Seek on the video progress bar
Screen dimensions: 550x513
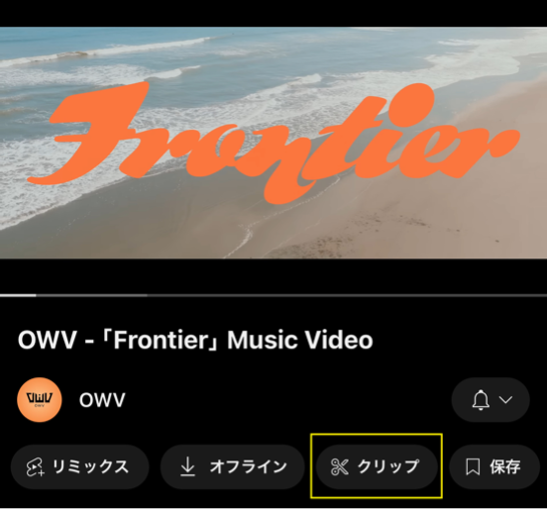(x=273, y=295)
